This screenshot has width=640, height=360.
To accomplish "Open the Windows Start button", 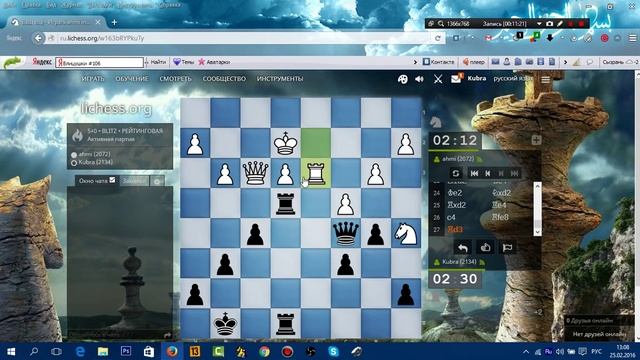I will [x=11, y=351].
